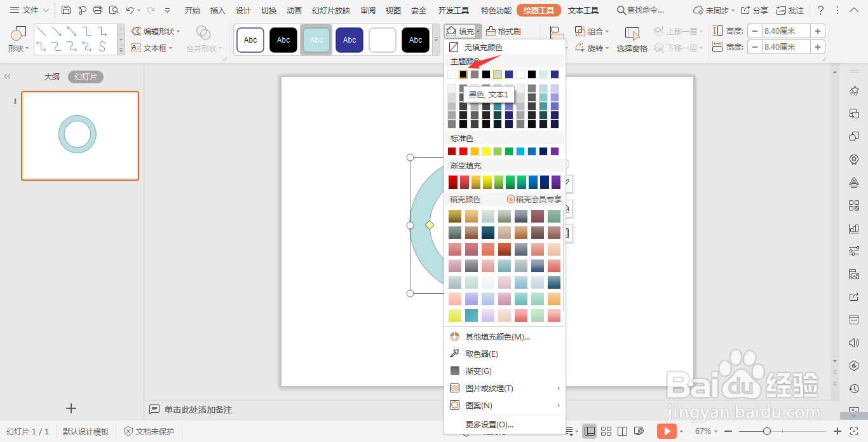
Task: Open the 选择窗格 selection pane
Action: 632,39
